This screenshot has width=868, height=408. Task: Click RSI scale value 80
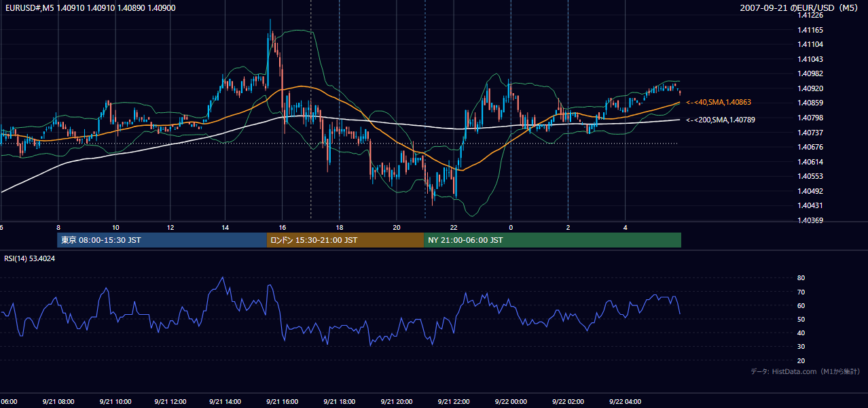coord(801,278)
